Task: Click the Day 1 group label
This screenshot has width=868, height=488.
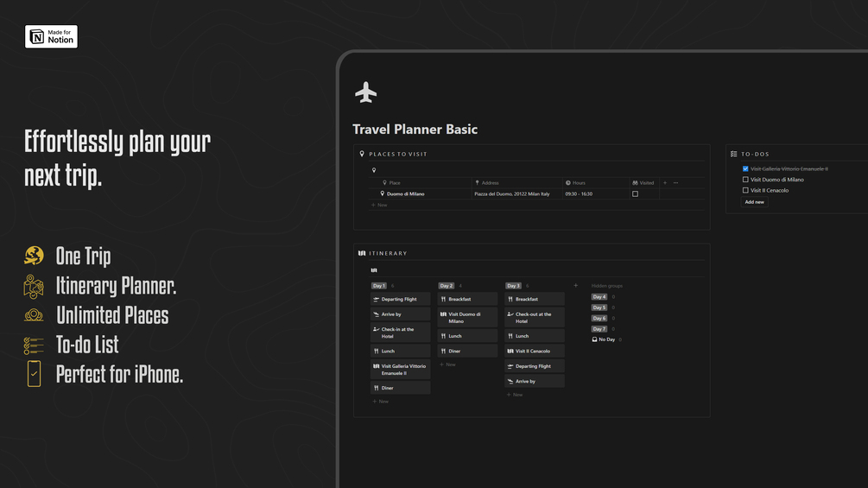Action: [378, 286]
